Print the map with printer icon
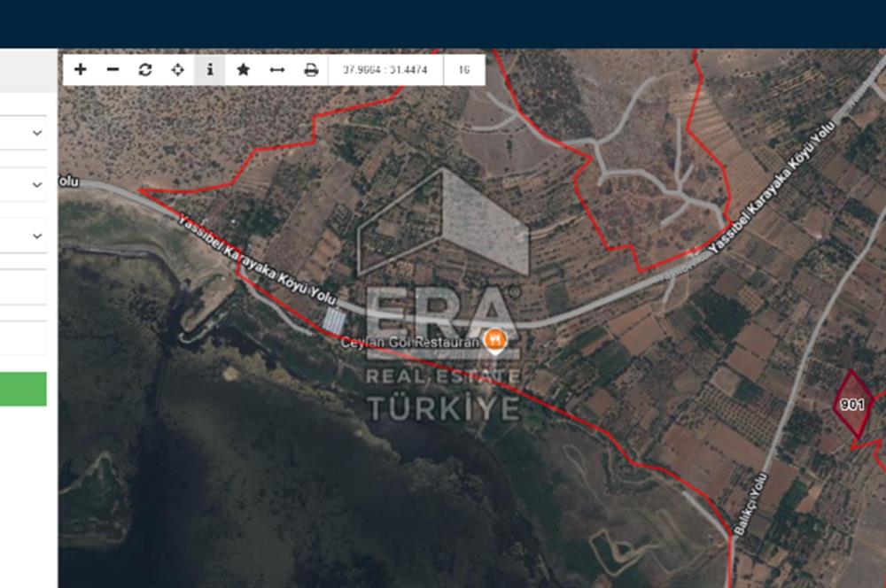 (310, 70)
